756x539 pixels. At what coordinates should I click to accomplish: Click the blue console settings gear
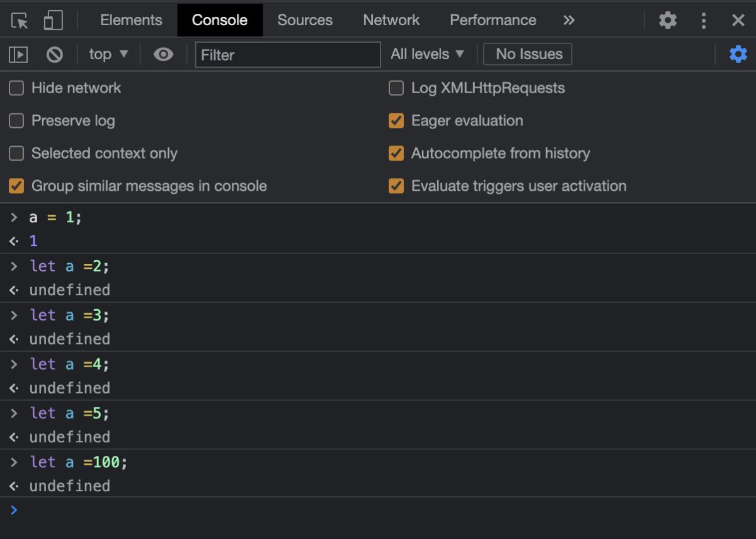[x=738, y=54]
